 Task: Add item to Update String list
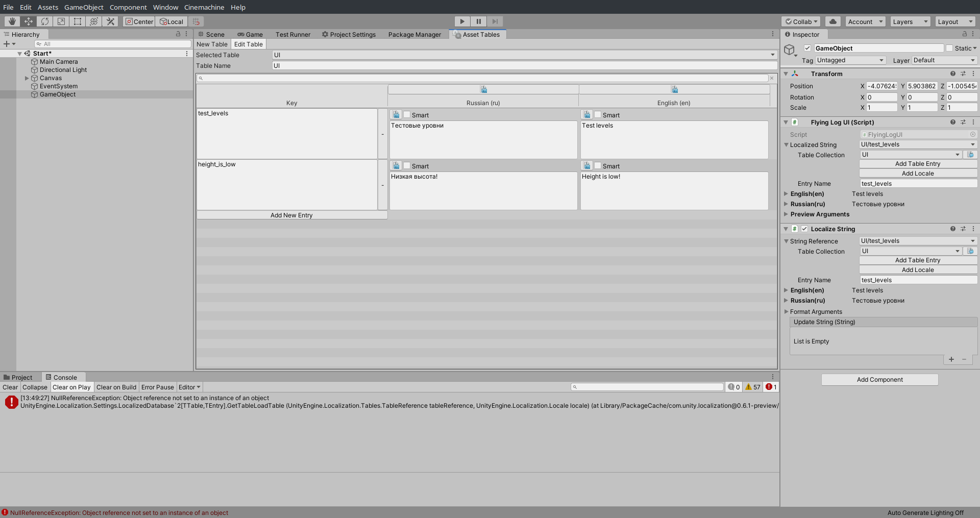pos(951,359)
